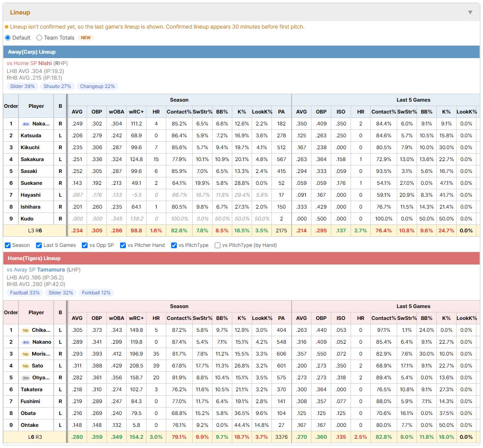Select the Default radio button

pyautogui.click(x=8, y=37)
